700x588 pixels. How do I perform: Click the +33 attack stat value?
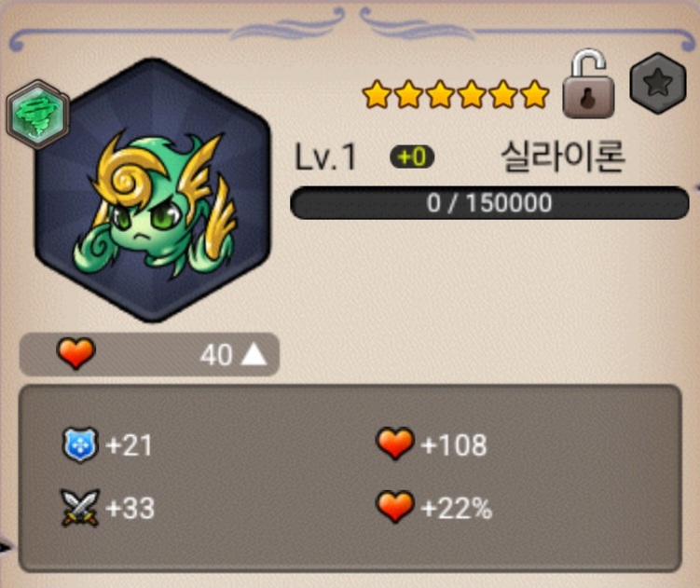tap(130, 509)
